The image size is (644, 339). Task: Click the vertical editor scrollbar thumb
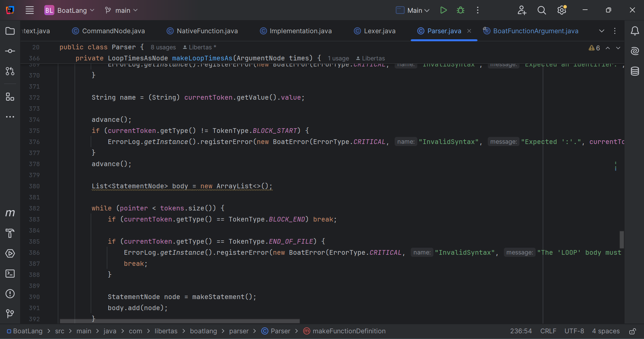pos(622,240)
